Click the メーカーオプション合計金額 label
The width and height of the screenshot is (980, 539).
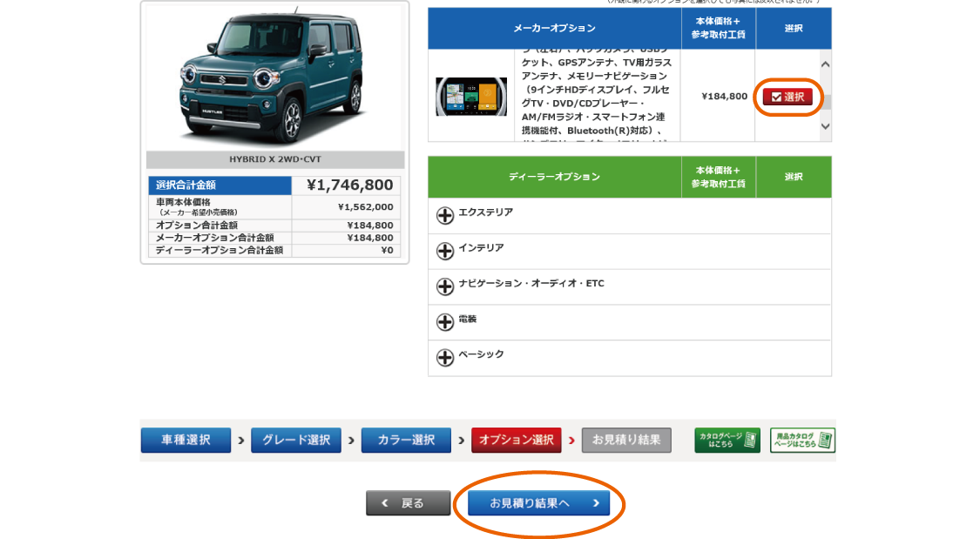coord(214,238)
